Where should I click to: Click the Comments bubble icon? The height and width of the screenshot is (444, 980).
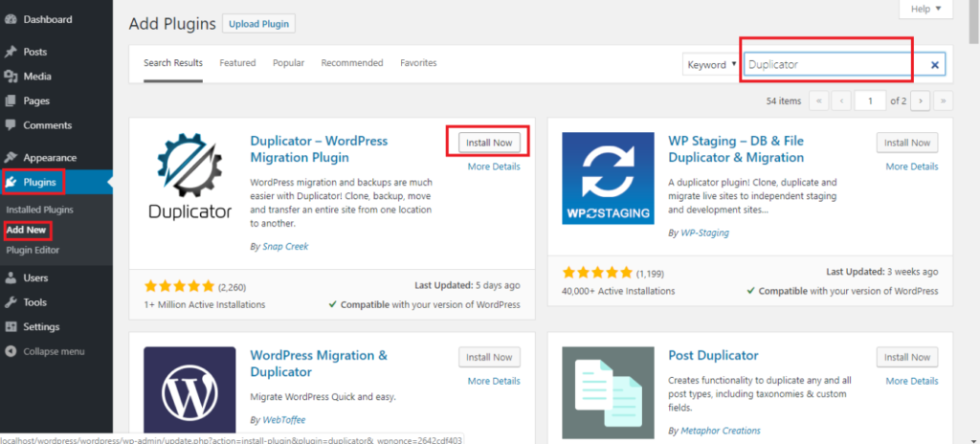(10, 125)
